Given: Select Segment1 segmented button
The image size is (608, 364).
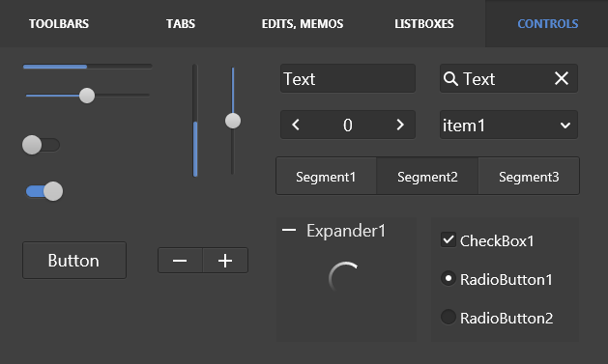Looking at the screenshot, I should coord(326,177).
